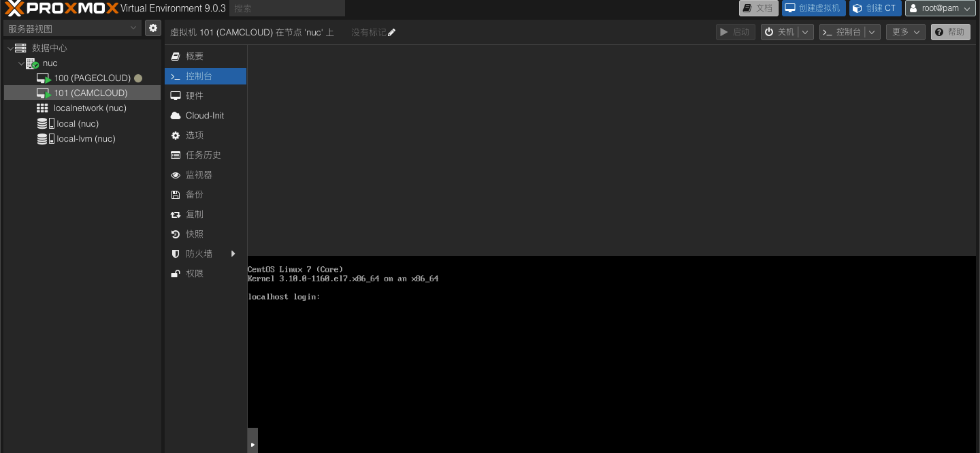Click the 启动 start button
This screenshot has width=980, height=453.
(x=736, y=32)
